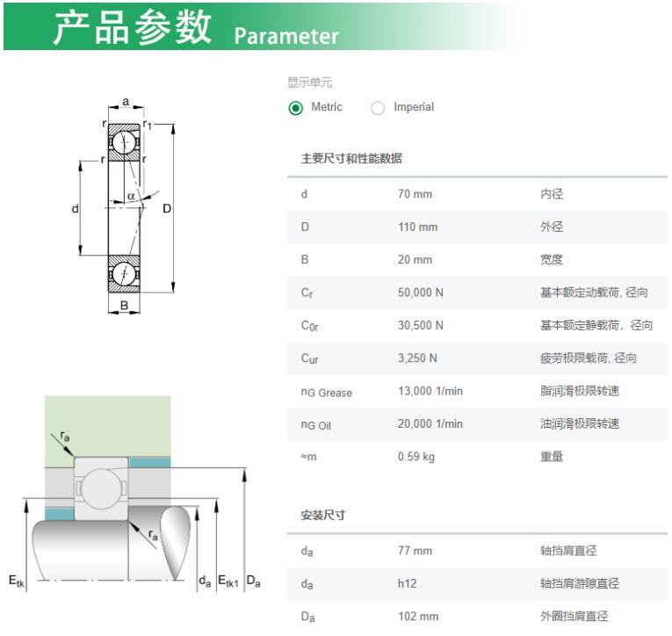Click the 3,250 N fatigue limit value
Image resolution: width=672 pixels, height=636 pixels.
(x=417, y=358)
